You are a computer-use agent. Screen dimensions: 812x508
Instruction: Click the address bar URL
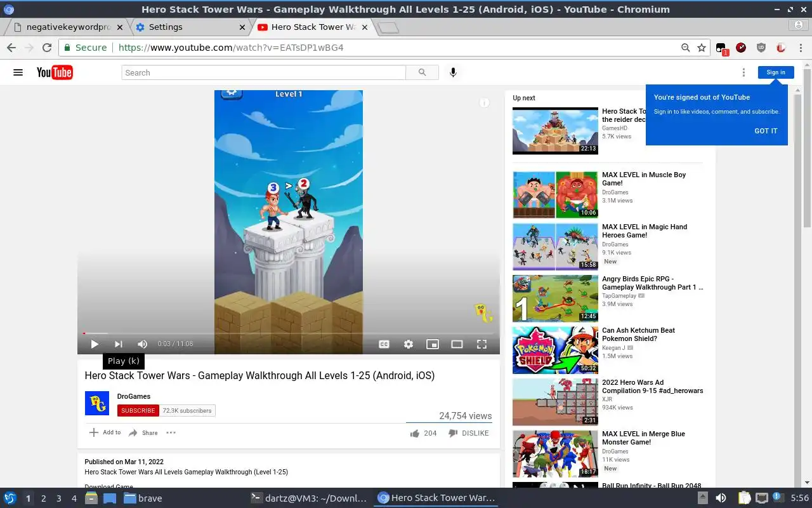point(231,48)
